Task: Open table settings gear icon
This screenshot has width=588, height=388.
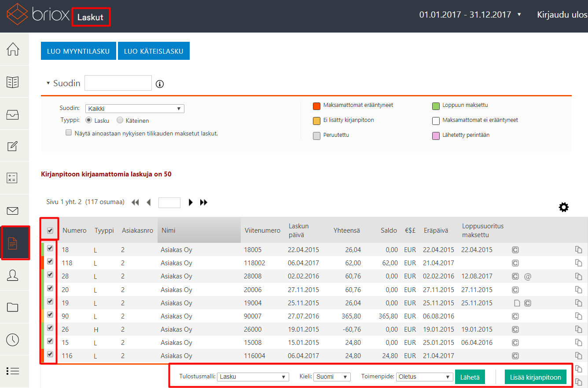Action: click(564, 207)
